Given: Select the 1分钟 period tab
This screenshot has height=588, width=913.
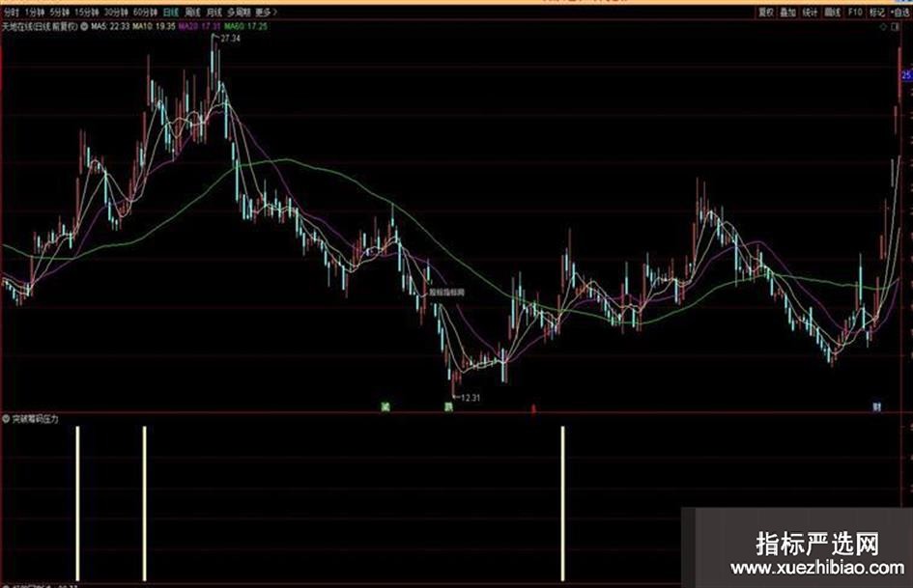Looking at the screenshot, I should coord(35,13).
